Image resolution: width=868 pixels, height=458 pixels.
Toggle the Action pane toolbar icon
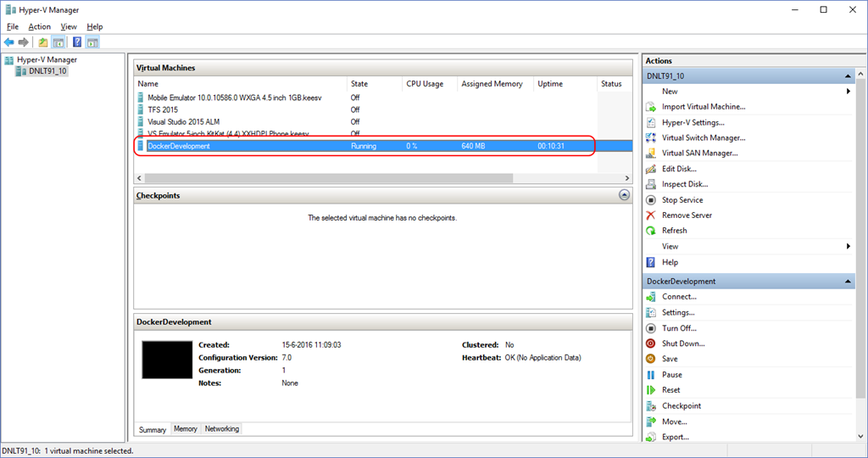[92, 42]
